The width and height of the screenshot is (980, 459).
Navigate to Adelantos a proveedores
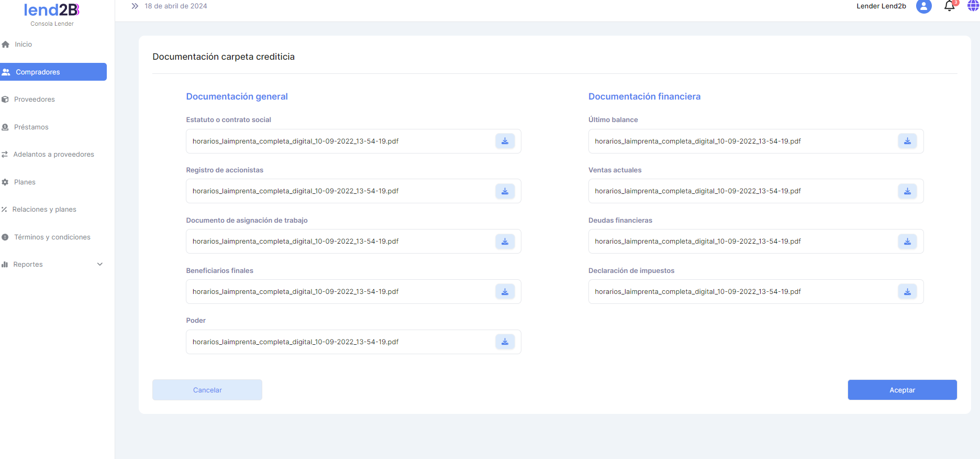53,155
